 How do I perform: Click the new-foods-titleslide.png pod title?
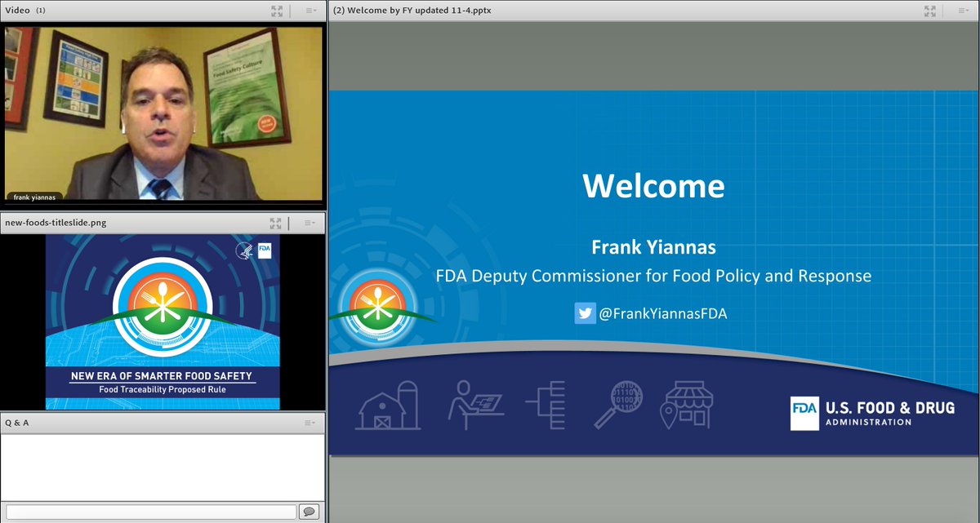click(56, 222)
